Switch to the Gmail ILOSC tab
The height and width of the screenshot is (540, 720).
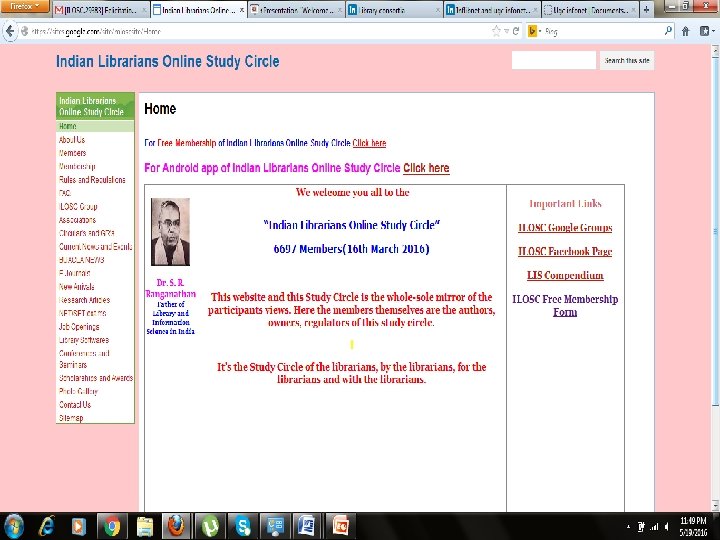(x=101, y=10)
